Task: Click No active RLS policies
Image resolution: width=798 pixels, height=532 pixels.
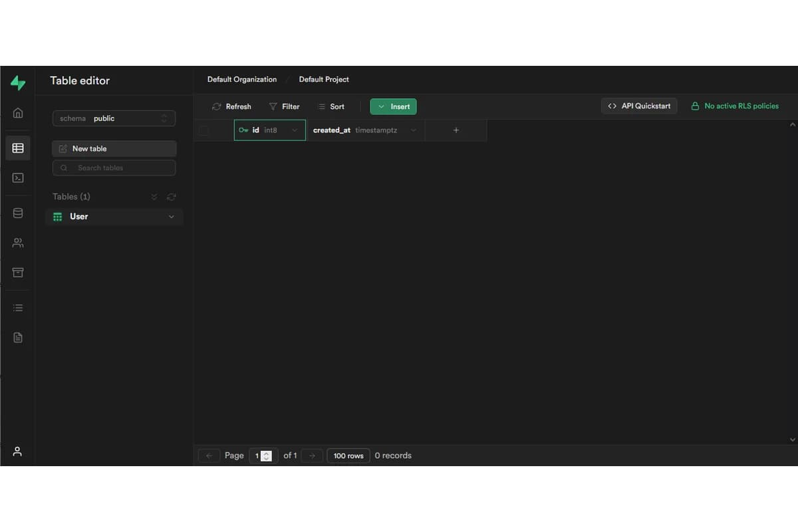Action: [x=735, y=106]
